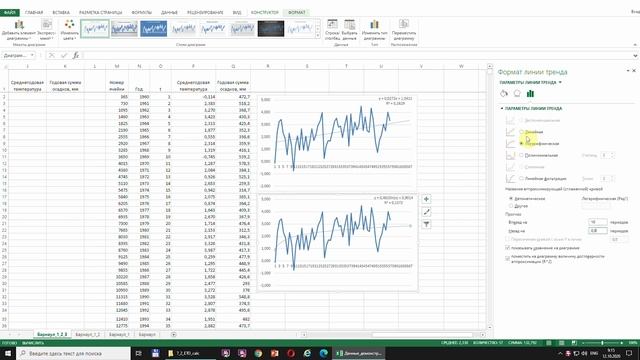Open the File tab
Image resolution: width=640 pixels, height=360 pixels.
point(9,13)
